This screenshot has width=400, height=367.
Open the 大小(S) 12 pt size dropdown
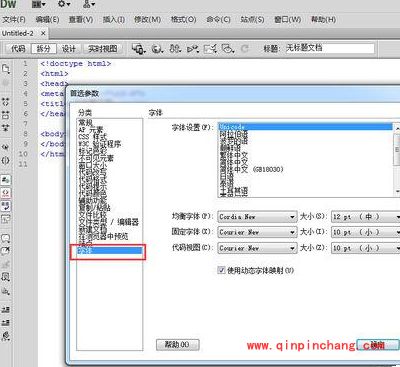(366, 217)
